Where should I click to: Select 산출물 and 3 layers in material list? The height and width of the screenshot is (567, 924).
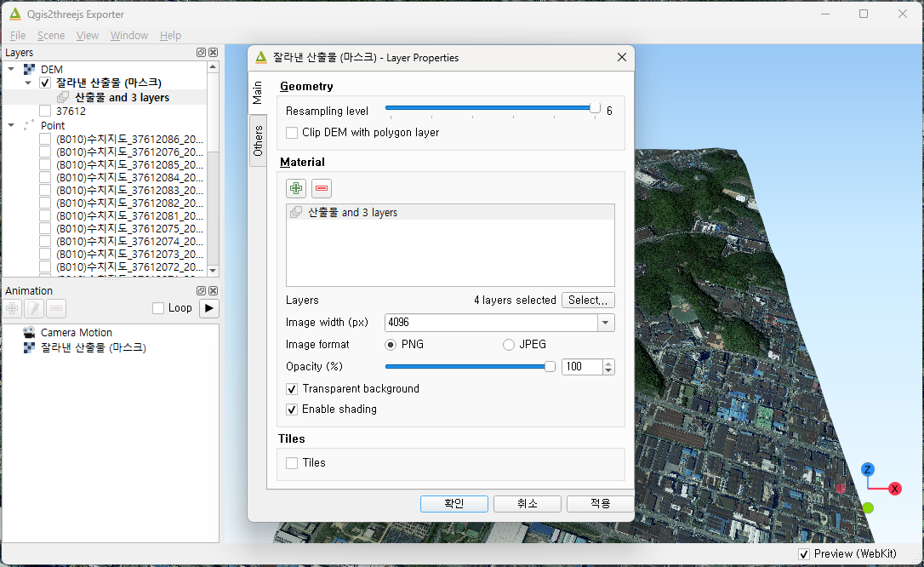[x=450, y=212]
